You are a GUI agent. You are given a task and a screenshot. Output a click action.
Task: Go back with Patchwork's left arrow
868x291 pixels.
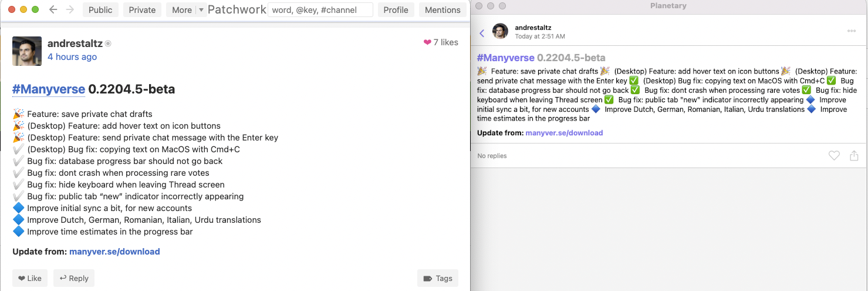pyautogui.click(x=53, y=10)
